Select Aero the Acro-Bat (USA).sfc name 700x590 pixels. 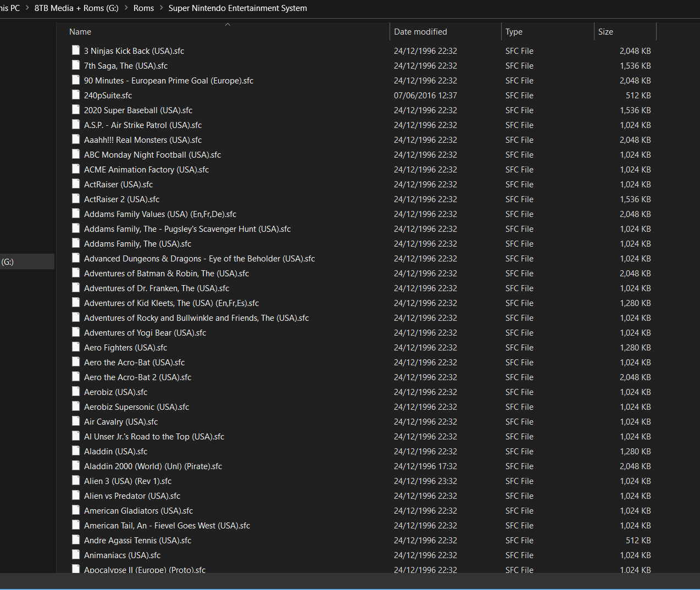[x=135, y=362]
